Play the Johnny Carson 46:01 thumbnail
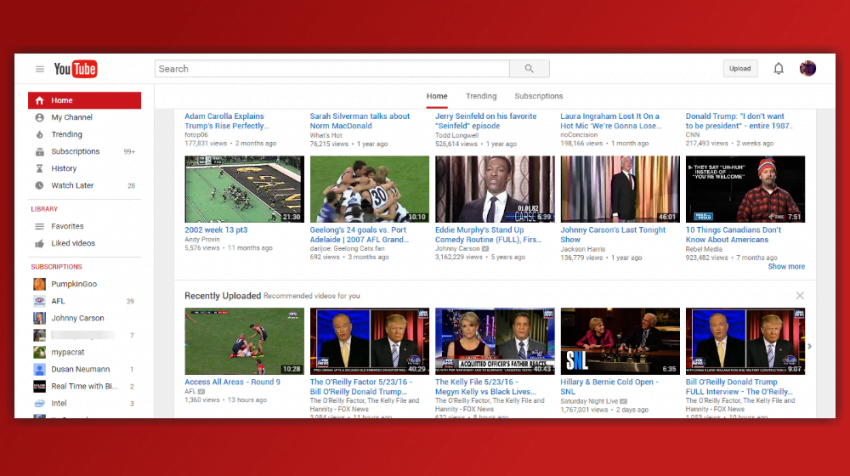The width and height of the screenshot is (850, 476). [x=620, y=189]
